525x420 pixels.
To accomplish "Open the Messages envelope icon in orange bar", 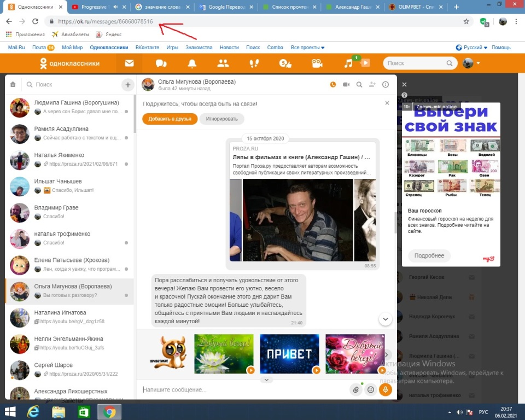I will pyautogui.click(x=129, y=63).
